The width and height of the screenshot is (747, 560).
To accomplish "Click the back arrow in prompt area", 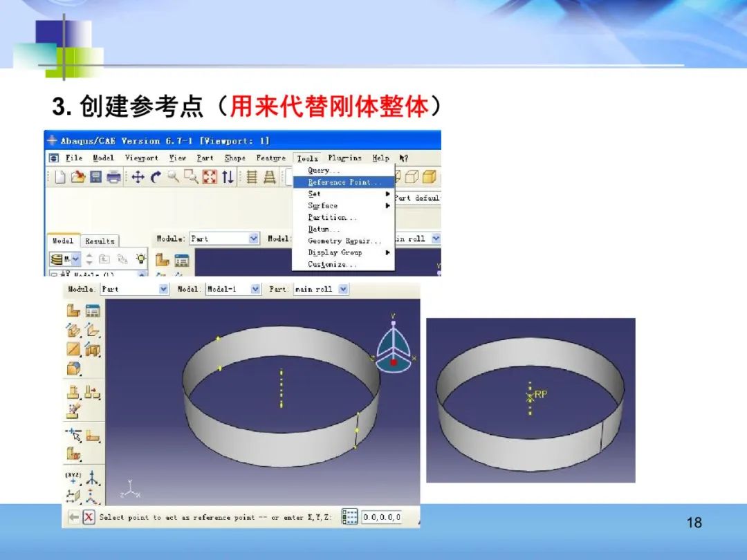I will (x=73, y=517).
